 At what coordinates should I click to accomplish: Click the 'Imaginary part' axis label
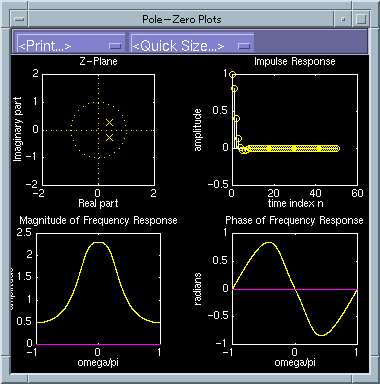[17, 129]
